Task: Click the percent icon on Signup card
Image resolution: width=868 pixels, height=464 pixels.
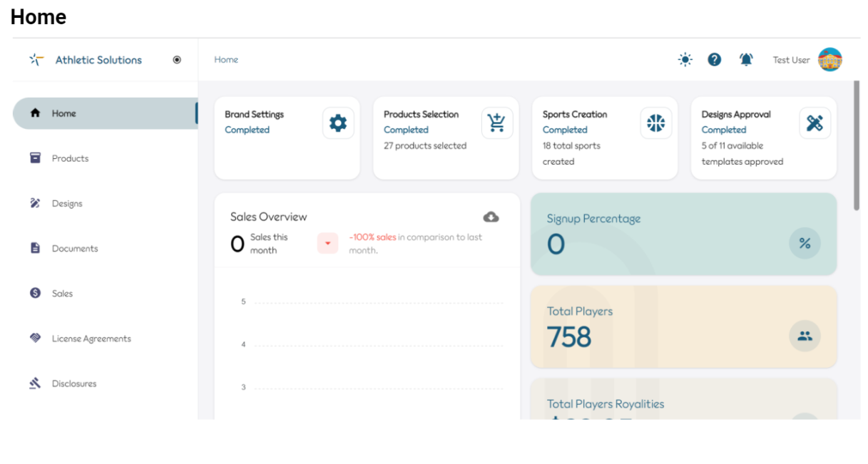Action: coord(805,244)
